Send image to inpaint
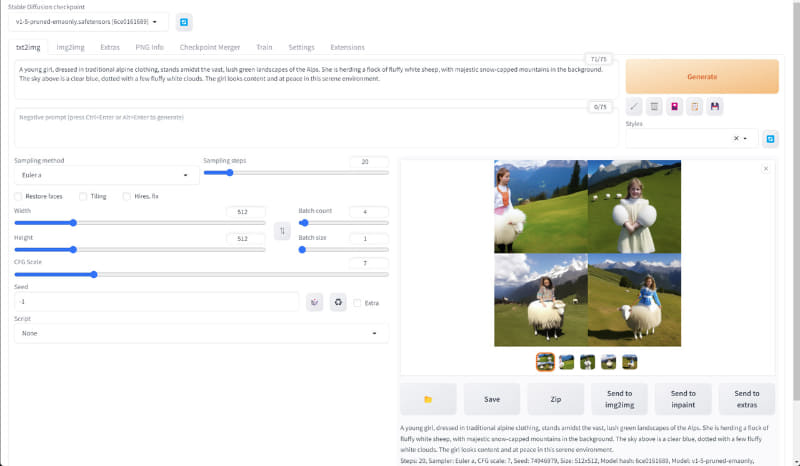800x466 pixels. 683,399
